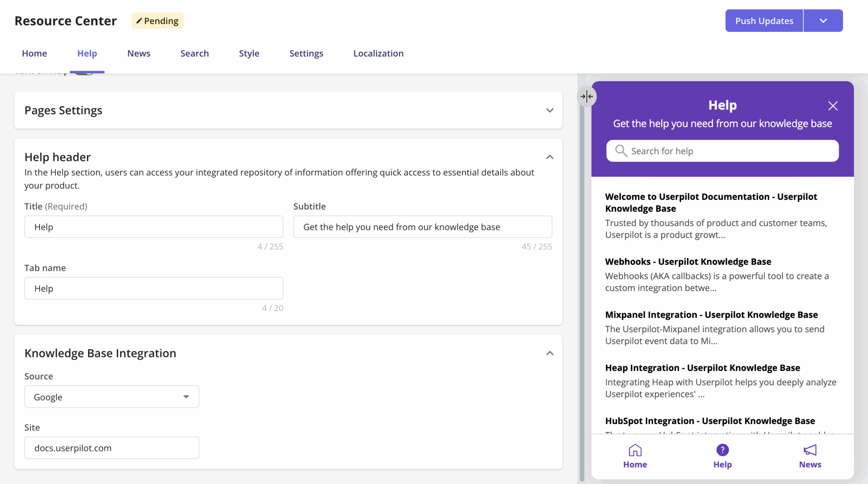Viewport: 868px width, 484px height.
Task: Click the collapse-panel arrows icon beside the widget
Action: [586, 96]
